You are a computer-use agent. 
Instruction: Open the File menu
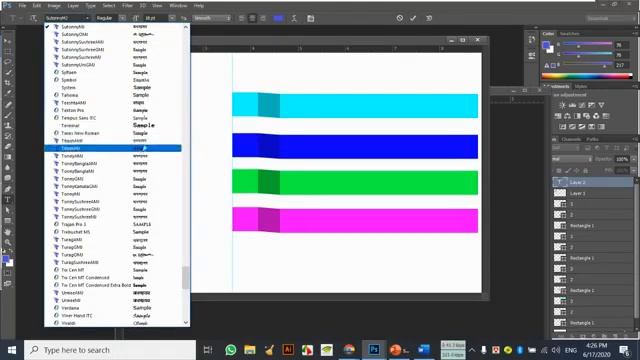tap(22, 6)
